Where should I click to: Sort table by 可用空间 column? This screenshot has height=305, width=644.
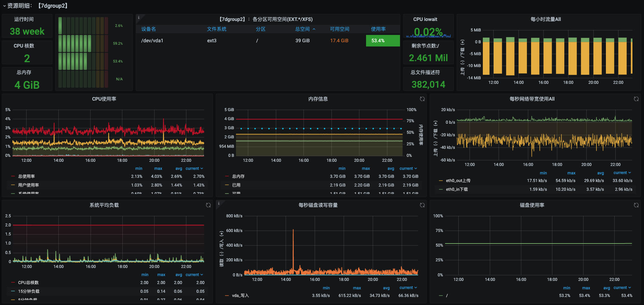pyautogui.click(x=339, y=29)
